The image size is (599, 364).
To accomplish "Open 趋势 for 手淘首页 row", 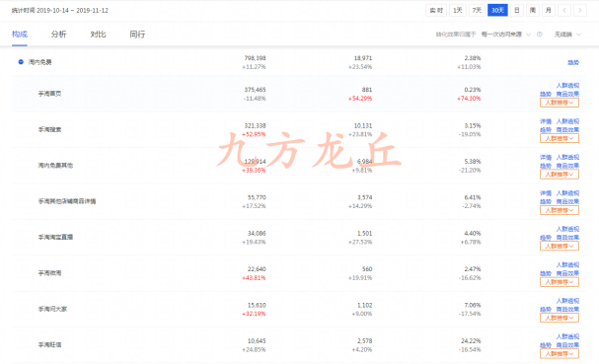I will click(546, 94).
